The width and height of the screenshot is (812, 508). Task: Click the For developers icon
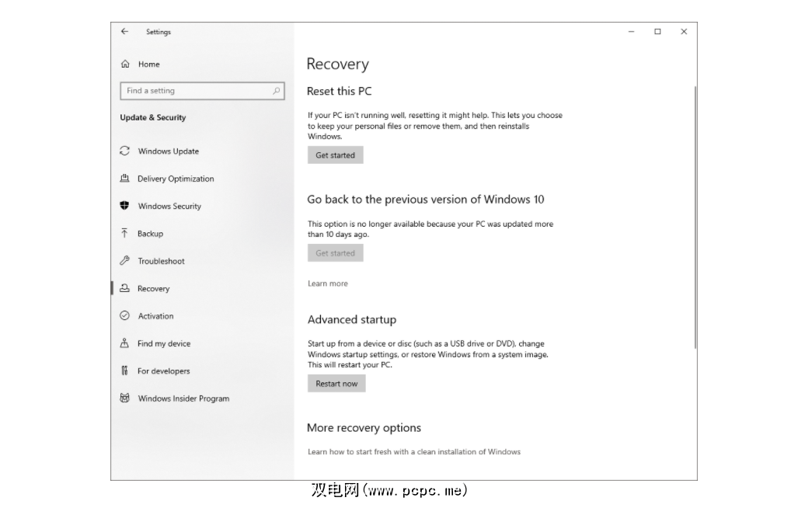125,371
